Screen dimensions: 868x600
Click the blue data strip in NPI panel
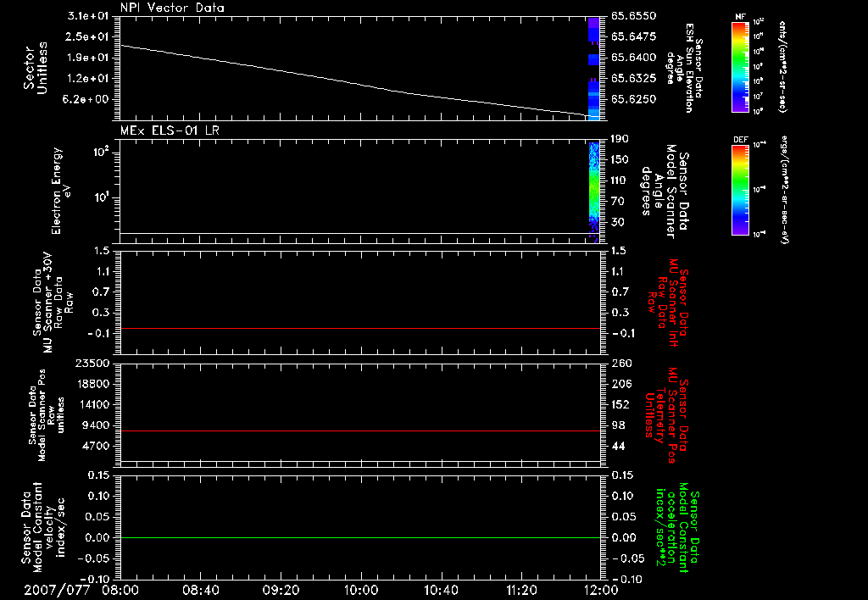[594, 69]
